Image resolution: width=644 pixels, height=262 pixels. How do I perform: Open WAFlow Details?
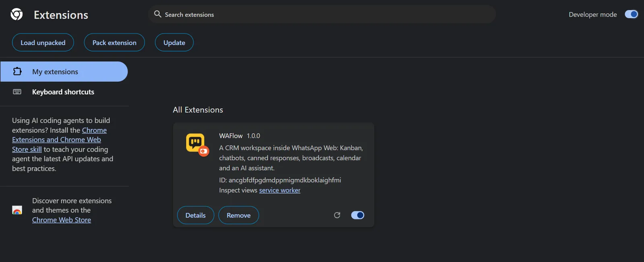point(196,215)
